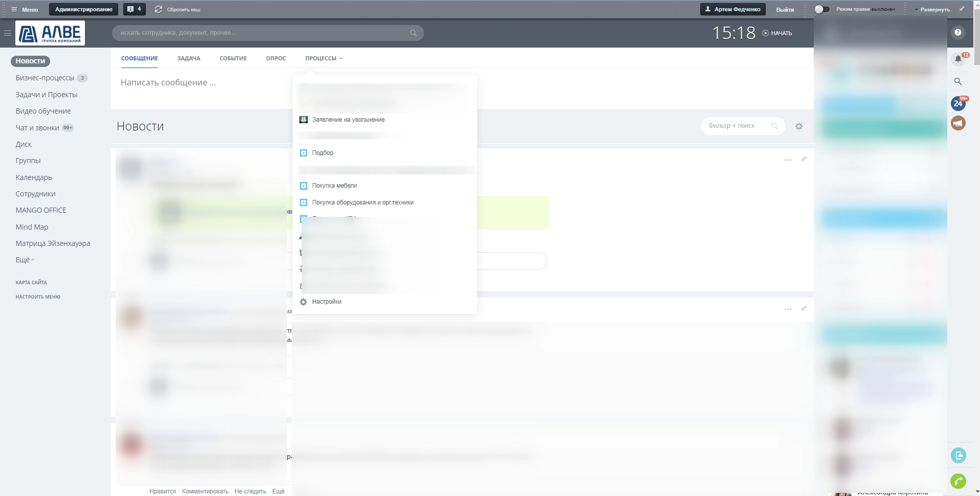Open the Процессы dropdown tab
The height and width of the screenshot is (496, 980).
click(323, 58)
